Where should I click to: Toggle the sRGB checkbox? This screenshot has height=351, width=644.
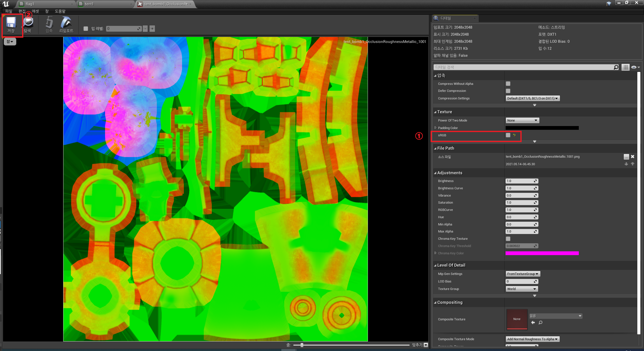tap(508, 135)
